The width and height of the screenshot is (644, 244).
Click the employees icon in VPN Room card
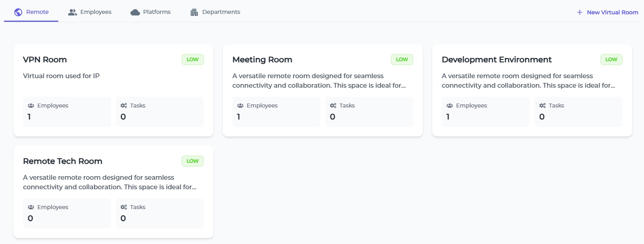31,106
